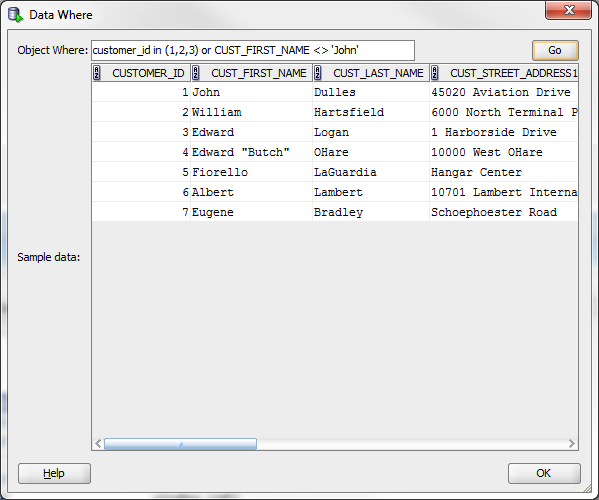This screenshot has height=500, width=599.
Task: Click the Data Where database icon in title bar
Action: [x=16, y=15]
